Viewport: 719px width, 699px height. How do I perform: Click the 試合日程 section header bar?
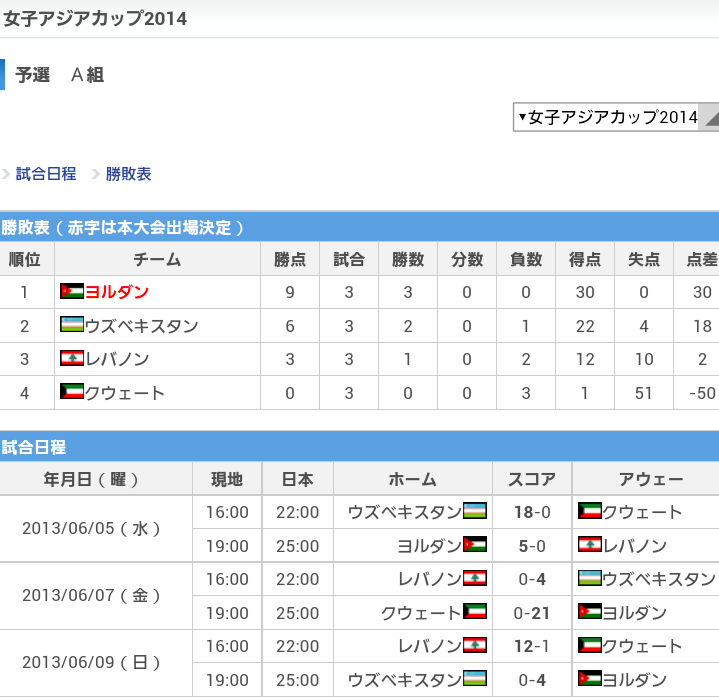[360, 447]
